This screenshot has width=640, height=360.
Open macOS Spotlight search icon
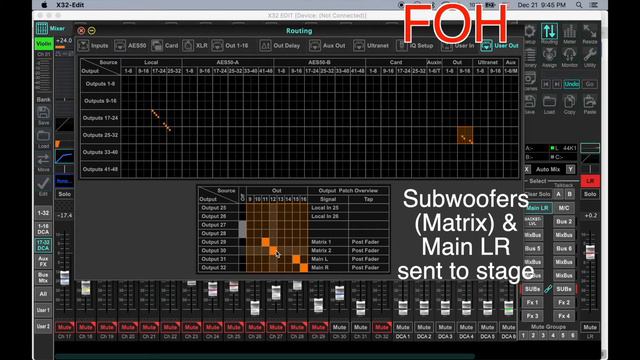(579, 5)
